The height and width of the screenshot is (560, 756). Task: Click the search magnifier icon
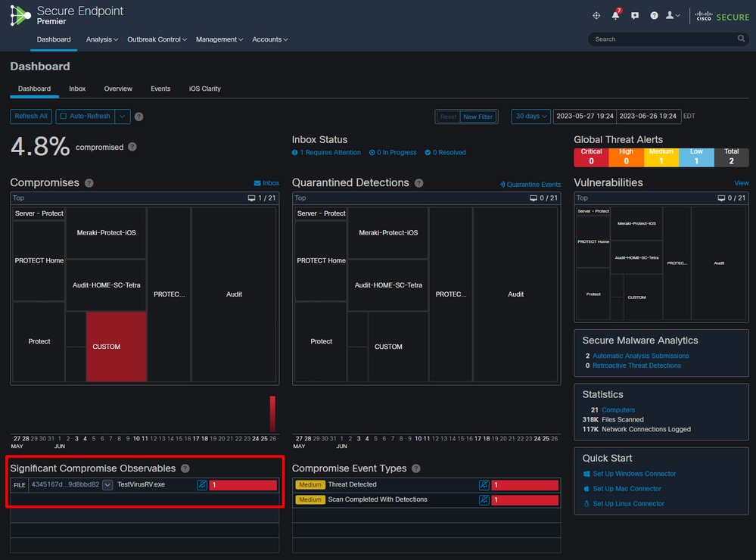tap(741, 39)
